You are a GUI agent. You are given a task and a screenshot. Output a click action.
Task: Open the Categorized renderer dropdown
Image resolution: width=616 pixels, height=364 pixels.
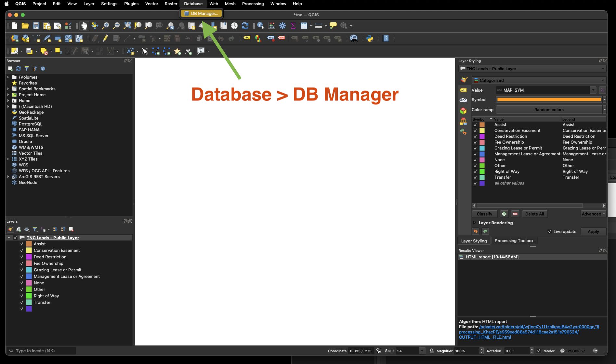tap(539, 80)
